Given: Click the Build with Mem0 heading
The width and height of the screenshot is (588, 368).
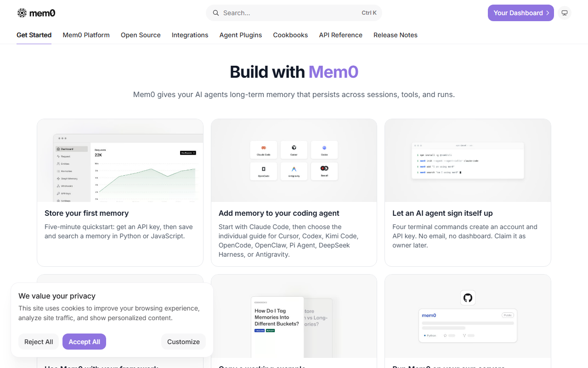Looking at the screenshot, I should click(x=294, y=72).
